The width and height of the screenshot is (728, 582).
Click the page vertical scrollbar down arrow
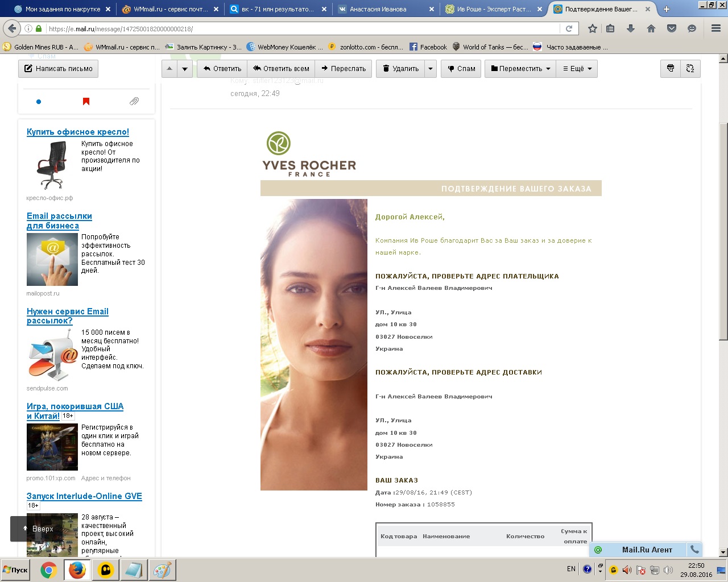pyautogui.click(x=723, y=552)
